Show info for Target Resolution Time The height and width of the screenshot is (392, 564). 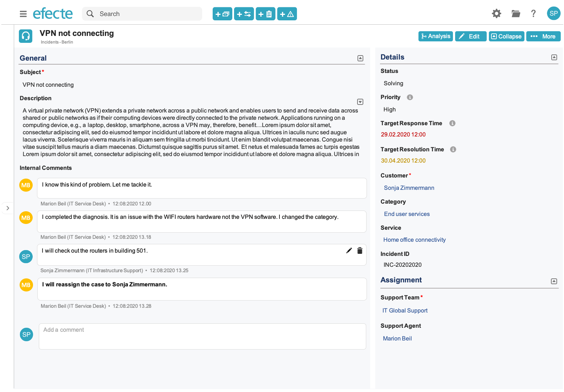tap(453, 150)
